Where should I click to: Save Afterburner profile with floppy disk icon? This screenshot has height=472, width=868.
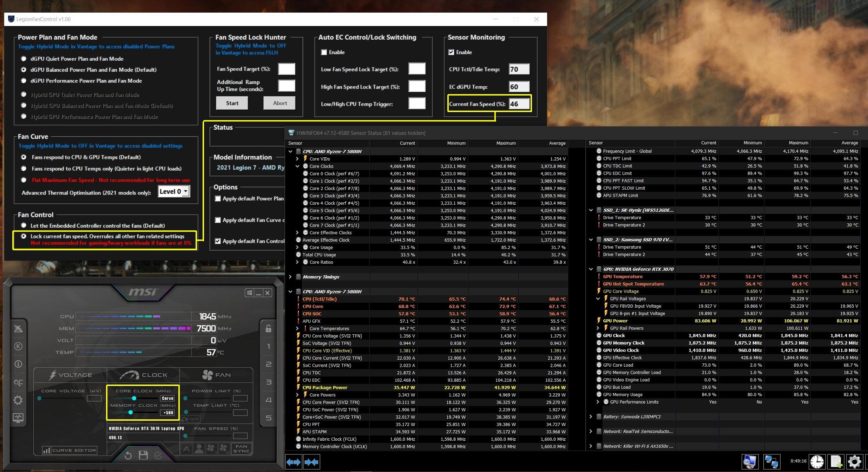[143, 455]
